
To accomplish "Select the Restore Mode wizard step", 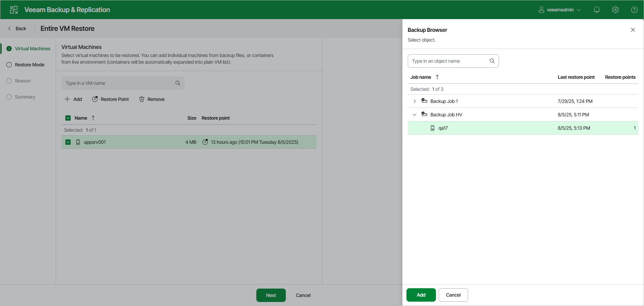I will (25, 65).
